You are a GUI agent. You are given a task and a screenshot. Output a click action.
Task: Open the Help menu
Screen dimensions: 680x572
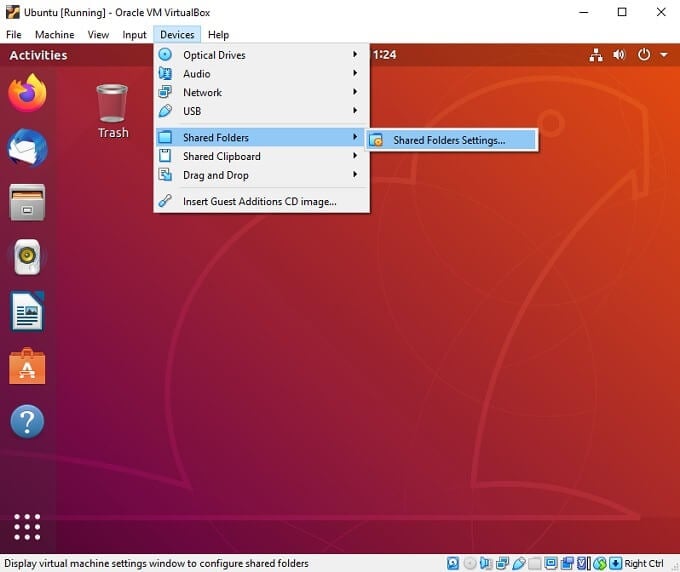click(218, 35)
